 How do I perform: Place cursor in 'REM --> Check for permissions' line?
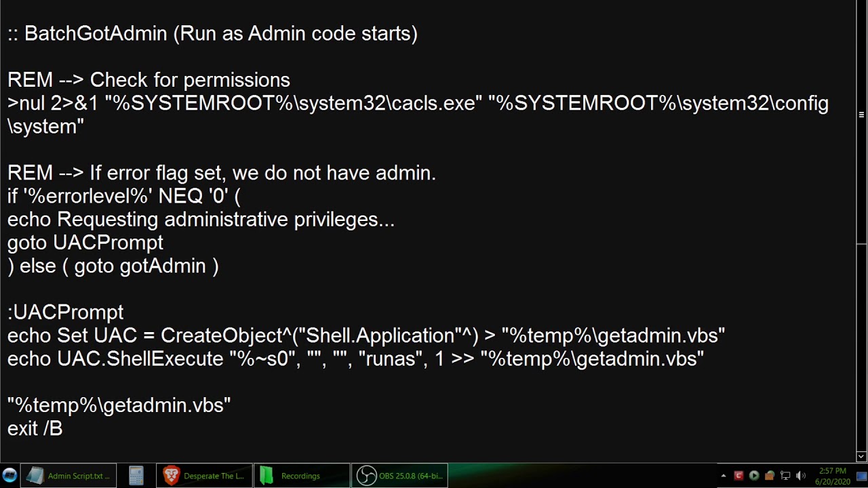coord(149,80)
